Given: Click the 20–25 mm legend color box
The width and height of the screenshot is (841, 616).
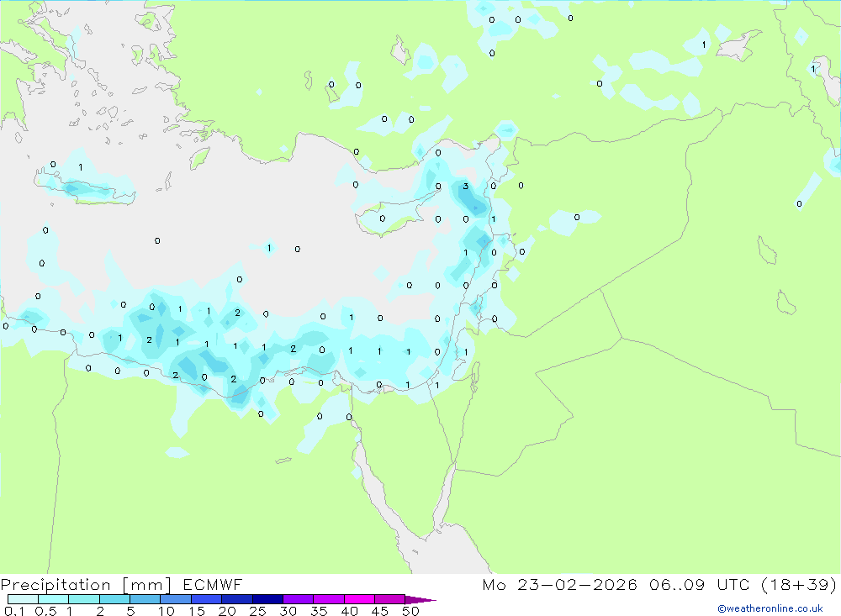Looking at the screenshot, I should 236,599.
